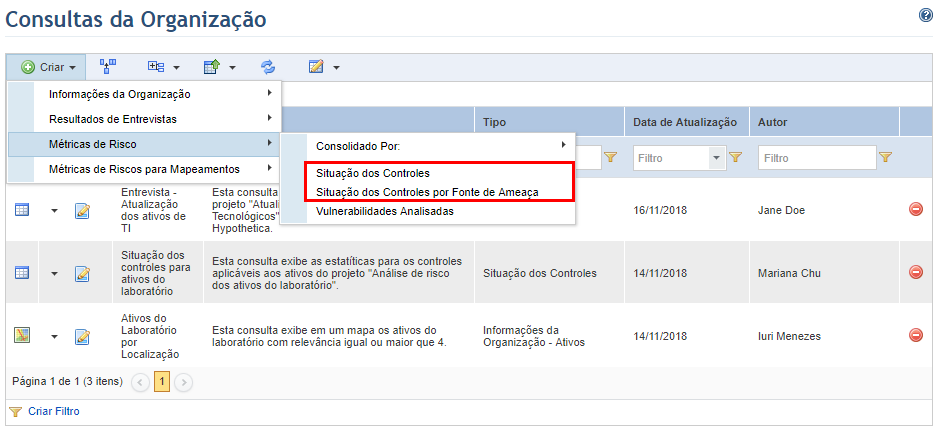Open dropdown arrow beside the grouping icon
Image resolution: width=935 pixels, height=429 pixels.
[177, 68]
